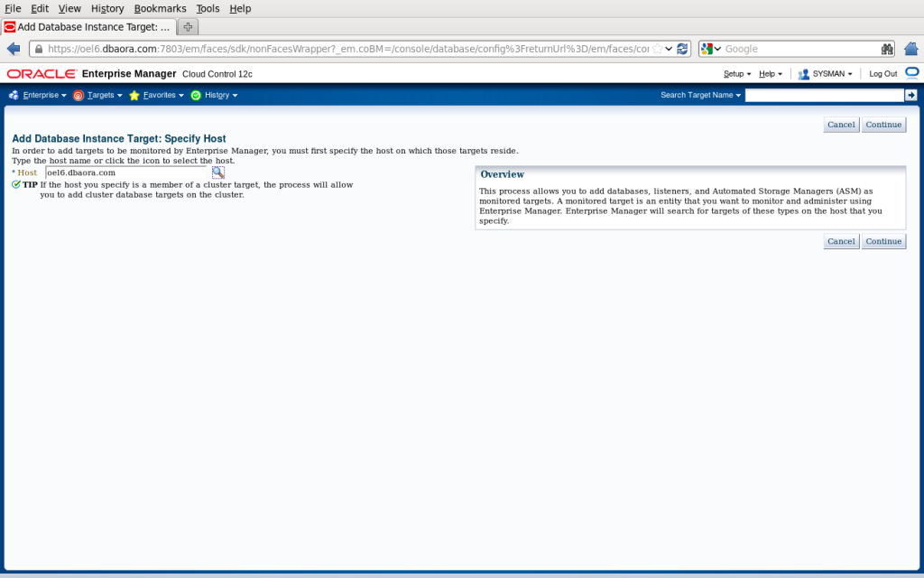The height and width of the screenshot is (578, 924).
Task: Click the magnifier icon next to Host field
Action: point(218,172)
